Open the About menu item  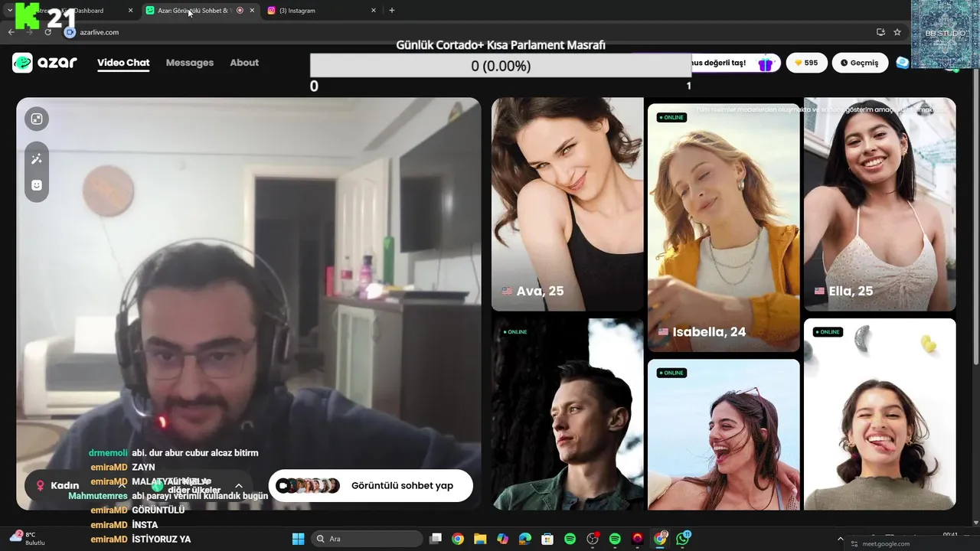click(244, 63)
